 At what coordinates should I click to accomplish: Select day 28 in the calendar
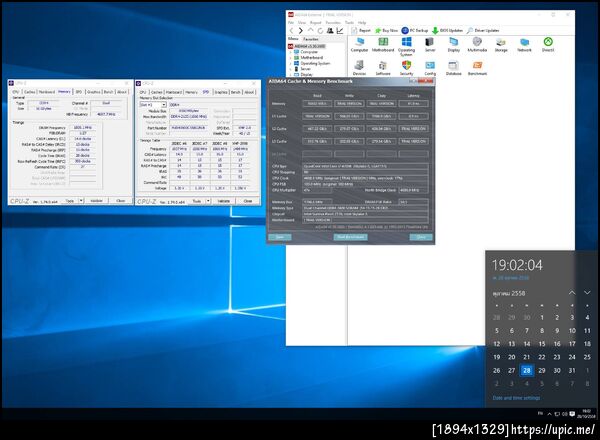coord(527,370)
